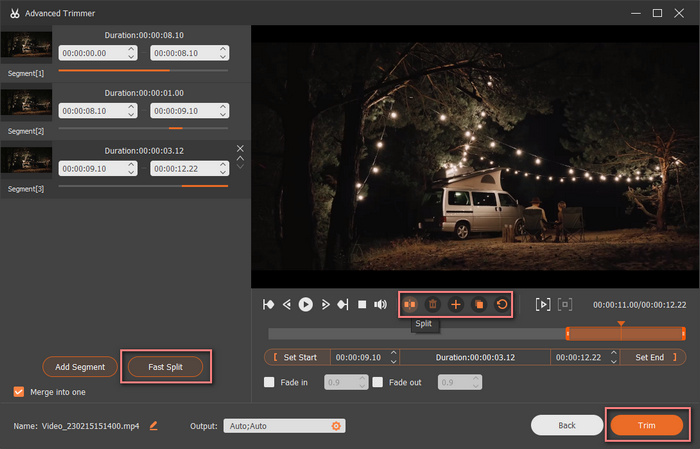Click the Duration:00:00:03.12 timeline label
Viewport: 700px width, 449px height.
tap(475, 357)
